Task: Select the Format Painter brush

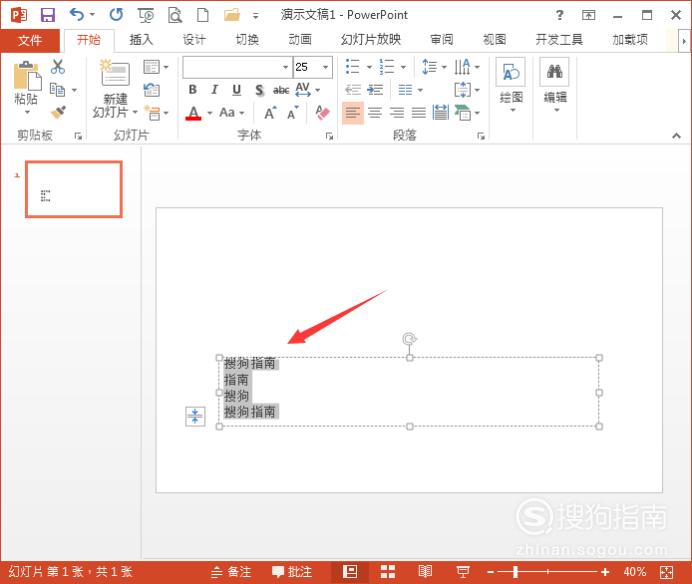Action: pos(58,113)
